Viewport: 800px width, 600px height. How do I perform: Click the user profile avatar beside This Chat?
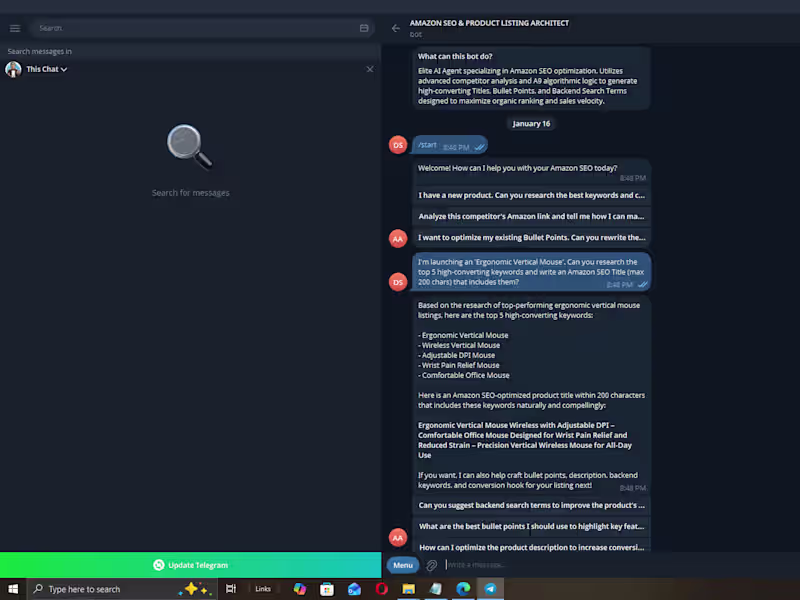(13, 69)
